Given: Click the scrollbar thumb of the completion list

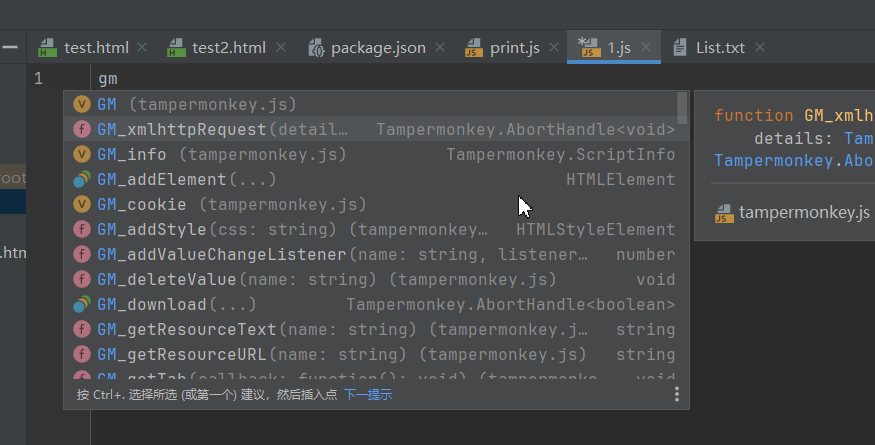Looking at the screenshot, I should [682, 108].
